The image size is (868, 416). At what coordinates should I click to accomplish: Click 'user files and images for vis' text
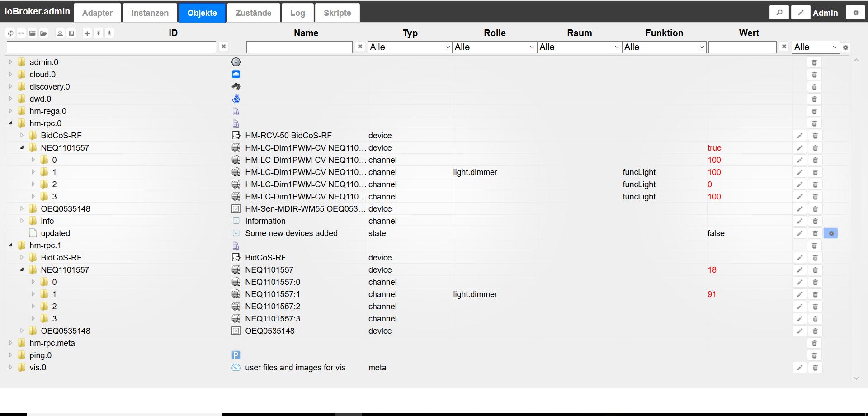[295, 368]
